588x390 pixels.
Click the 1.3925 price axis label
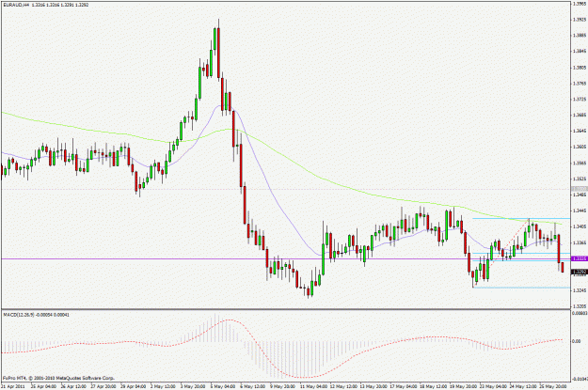click(580, 19)
